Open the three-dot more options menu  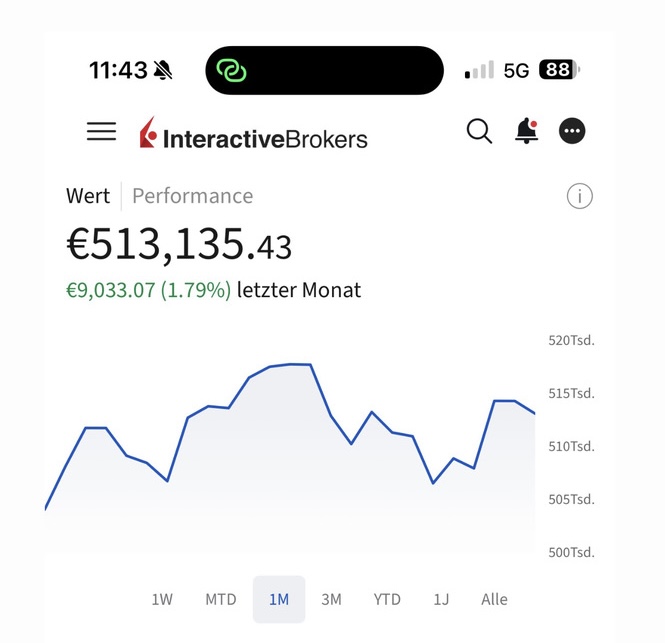572,131
